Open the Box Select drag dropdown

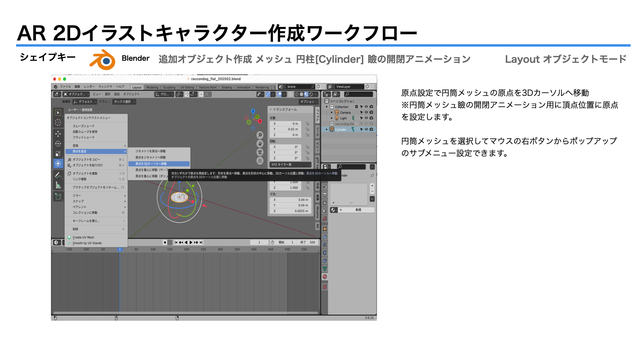point(124,102)
